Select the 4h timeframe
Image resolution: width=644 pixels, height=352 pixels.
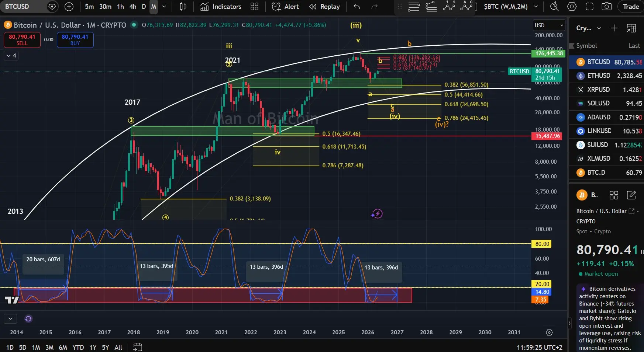(133, 7)
